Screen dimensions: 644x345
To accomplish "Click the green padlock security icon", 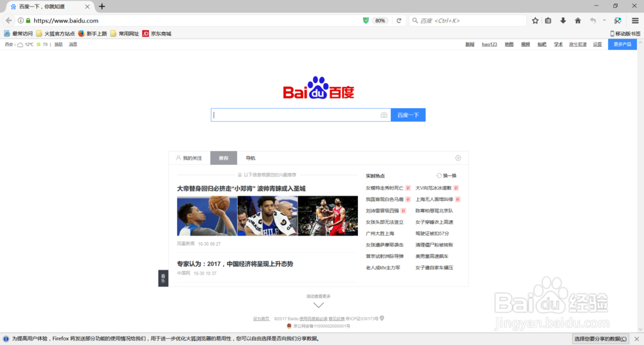I will tap(28, 21).
